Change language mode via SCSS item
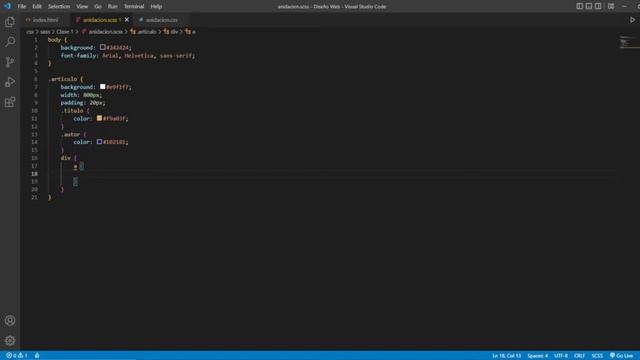Viewport: 640px width, 360px height. point(597,356)
